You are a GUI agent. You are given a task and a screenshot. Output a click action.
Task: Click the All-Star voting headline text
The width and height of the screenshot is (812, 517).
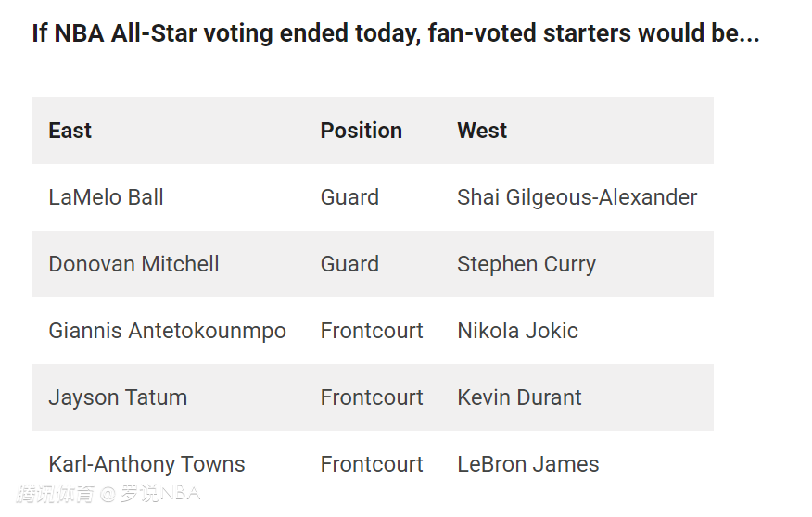tap(395, 34)
